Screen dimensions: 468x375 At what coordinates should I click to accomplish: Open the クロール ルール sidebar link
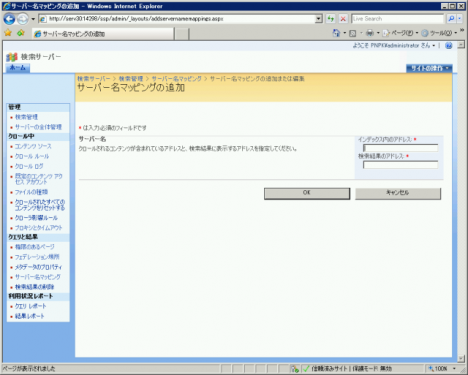(32, 156)
